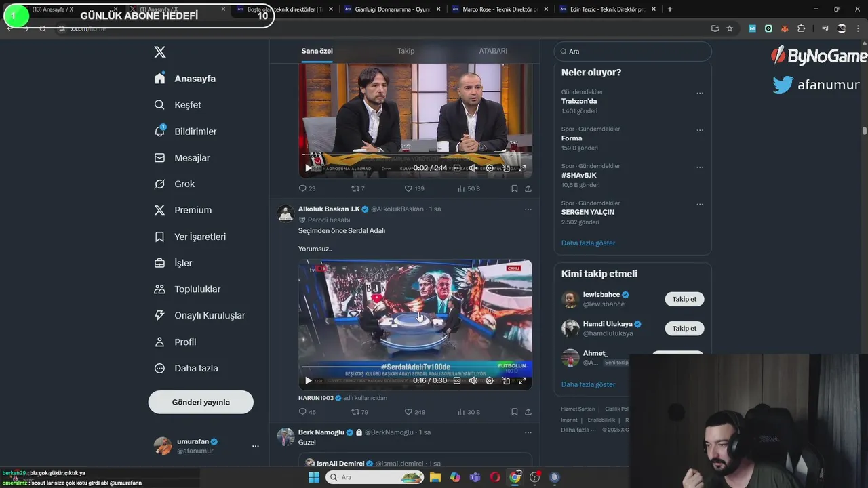Switch to Sana özel tab
This screenshot has width=868, height=488.
(x=317, y=51)
